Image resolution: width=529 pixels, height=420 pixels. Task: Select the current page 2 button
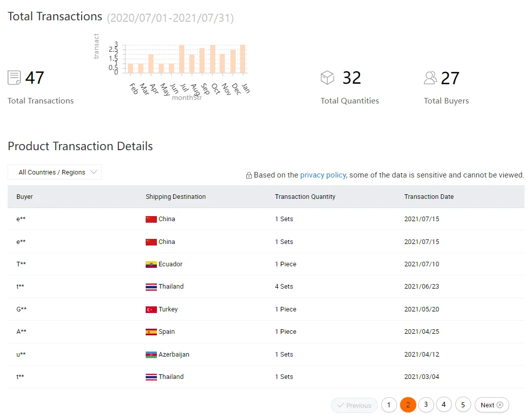click(x=408, y=405)
